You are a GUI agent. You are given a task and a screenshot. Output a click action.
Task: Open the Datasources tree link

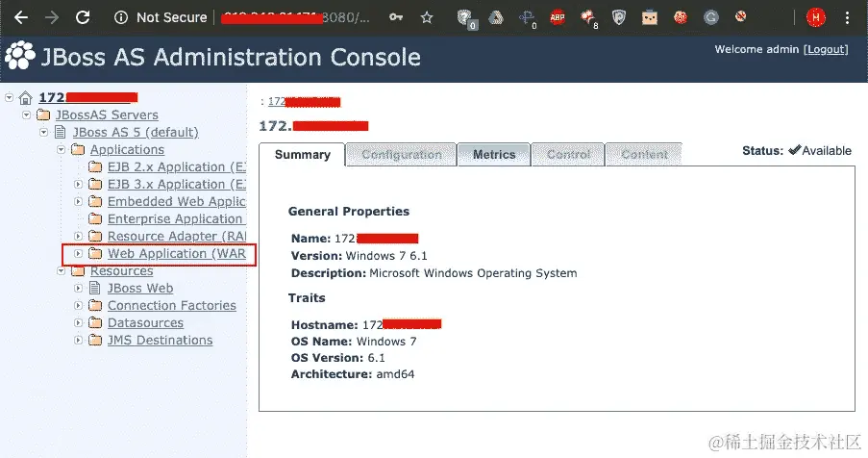(145, 322)
